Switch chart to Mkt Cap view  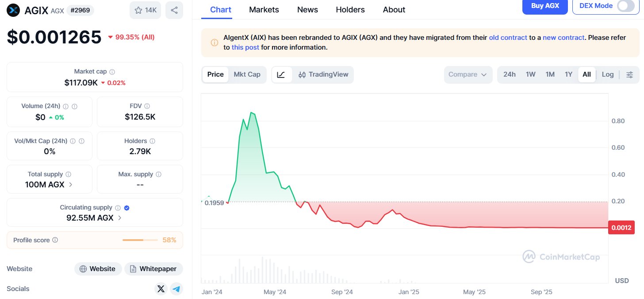pos(247,74)
